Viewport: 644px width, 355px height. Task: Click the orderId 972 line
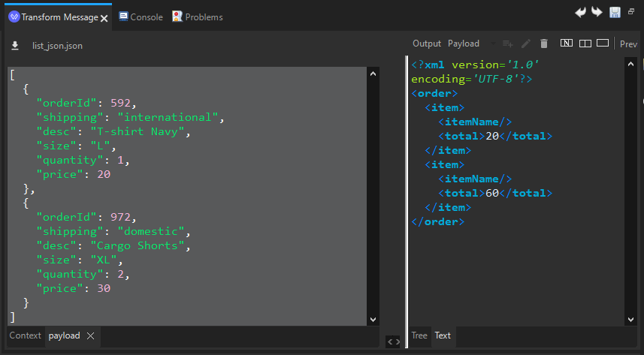[x=86, y=217]
